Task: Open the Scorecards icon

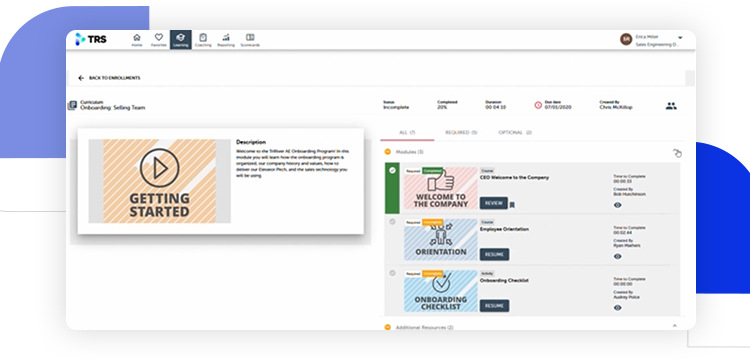Action: (x=250, y=40)
